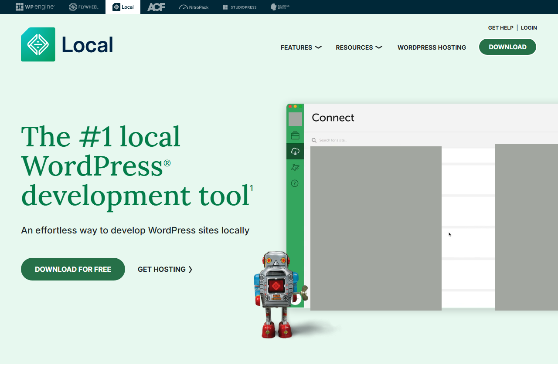Select the Local Sites icon in the sidebar

[x=295, y=135]
